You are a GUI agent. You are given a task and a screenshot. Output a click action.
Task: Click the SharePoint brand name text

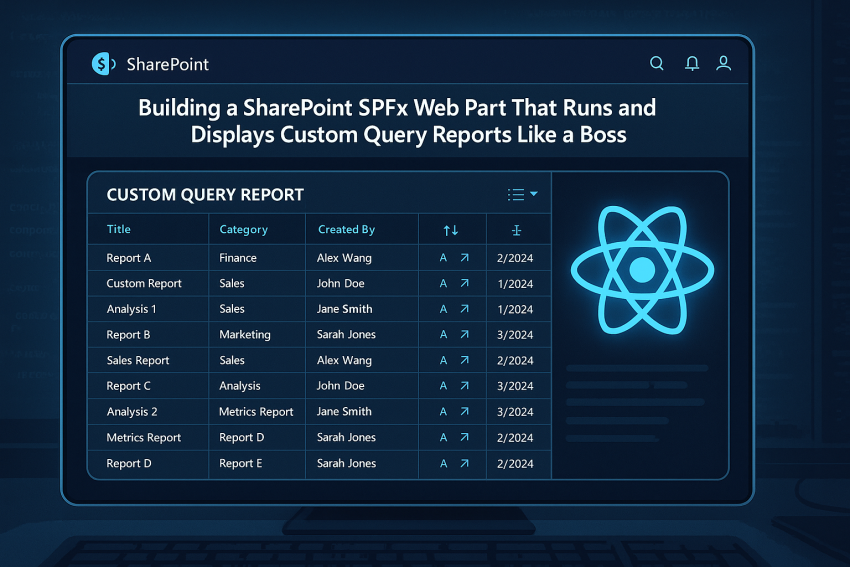point(168,65)
